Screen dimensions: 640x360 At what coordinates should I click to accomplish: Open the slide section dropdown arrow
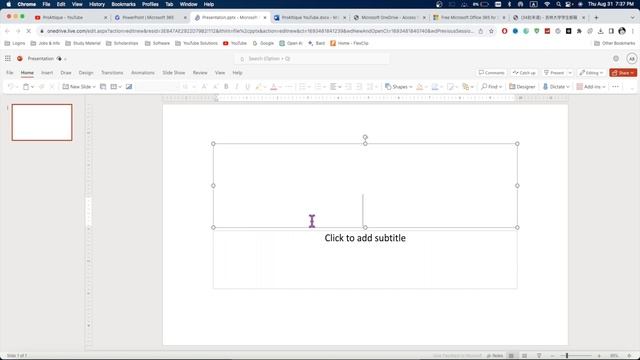[x=120, y=87]
